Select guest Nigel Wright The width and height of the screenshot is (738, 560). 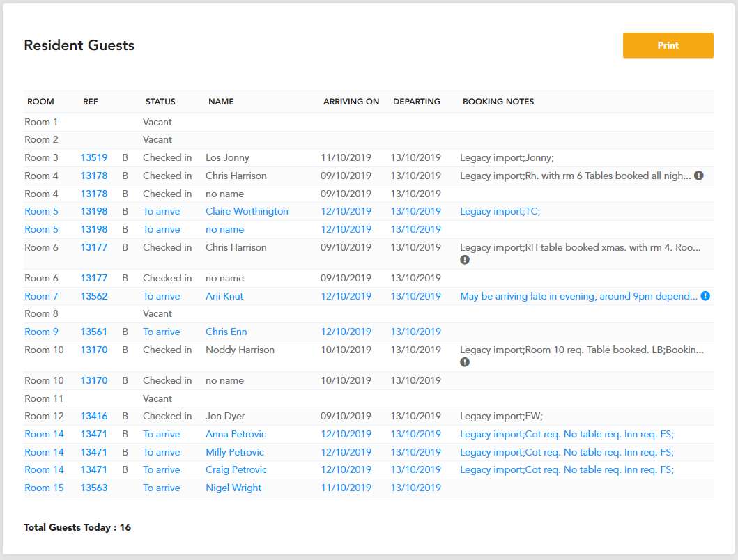[233, 488]
